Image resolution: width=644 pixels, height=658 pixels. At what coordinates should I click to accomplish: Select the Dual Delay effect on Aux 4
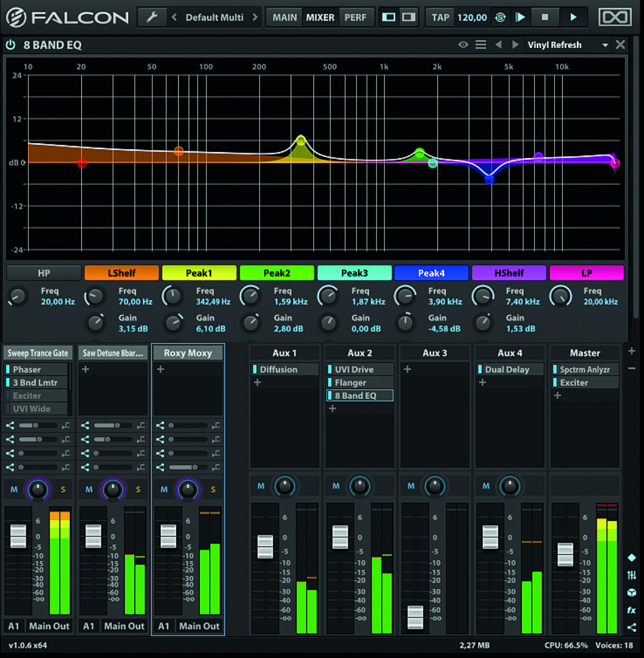510,369
